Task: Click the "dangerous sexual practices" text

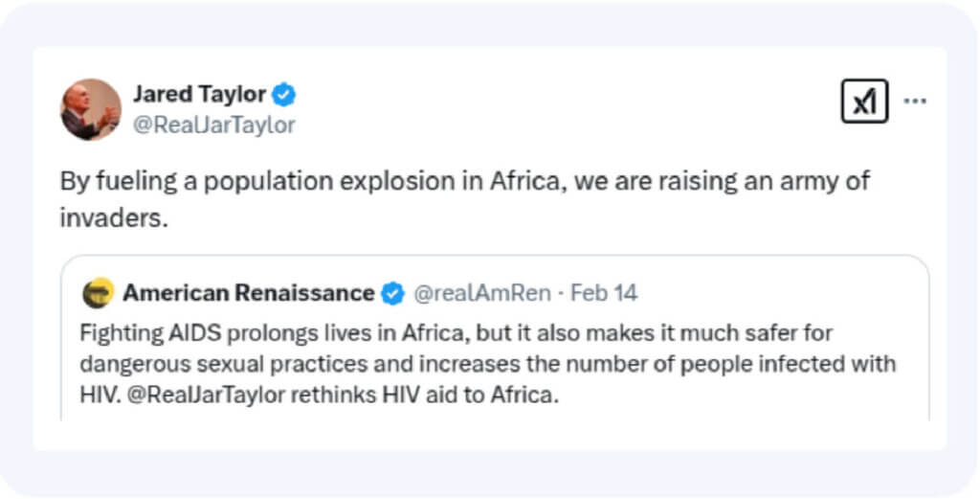Action: click(x=191, y=365)
